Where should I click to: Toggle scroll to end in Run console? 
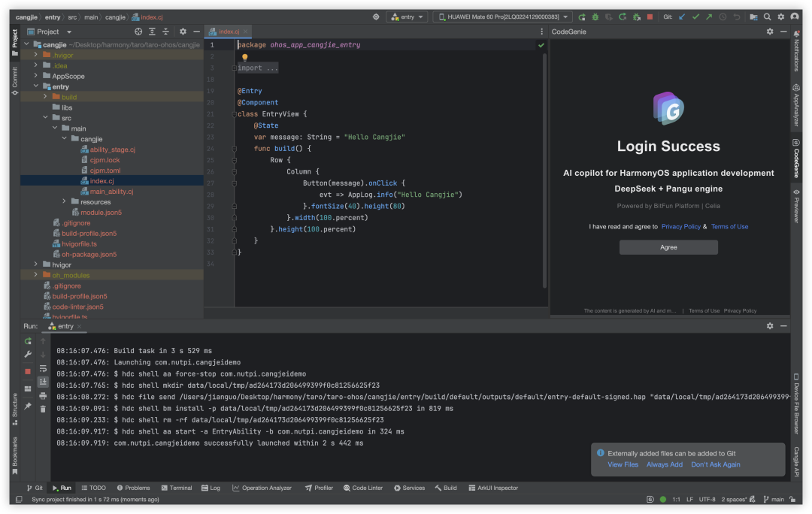[43, 382]
